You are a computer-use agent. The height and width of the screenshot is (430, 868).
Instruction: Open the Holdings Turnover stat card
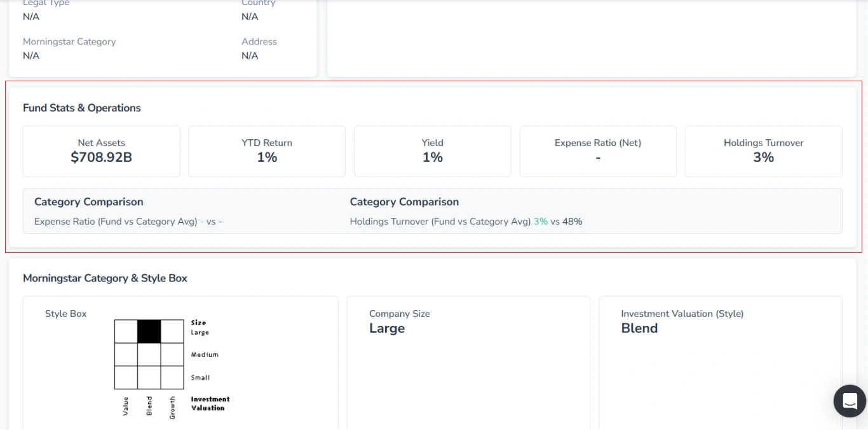[763, 151]
